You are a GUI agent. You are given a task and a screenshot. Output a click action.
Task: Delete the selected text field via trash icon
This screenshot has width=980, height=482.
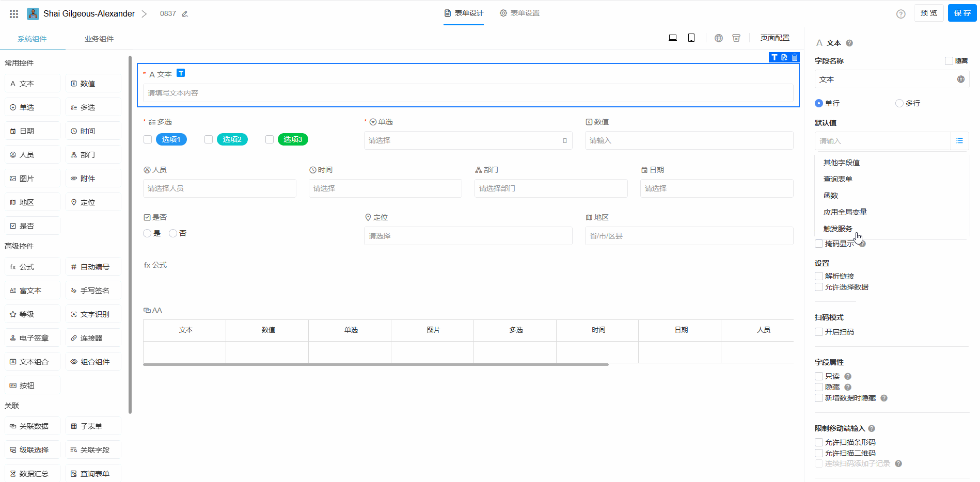pos(795,57)
